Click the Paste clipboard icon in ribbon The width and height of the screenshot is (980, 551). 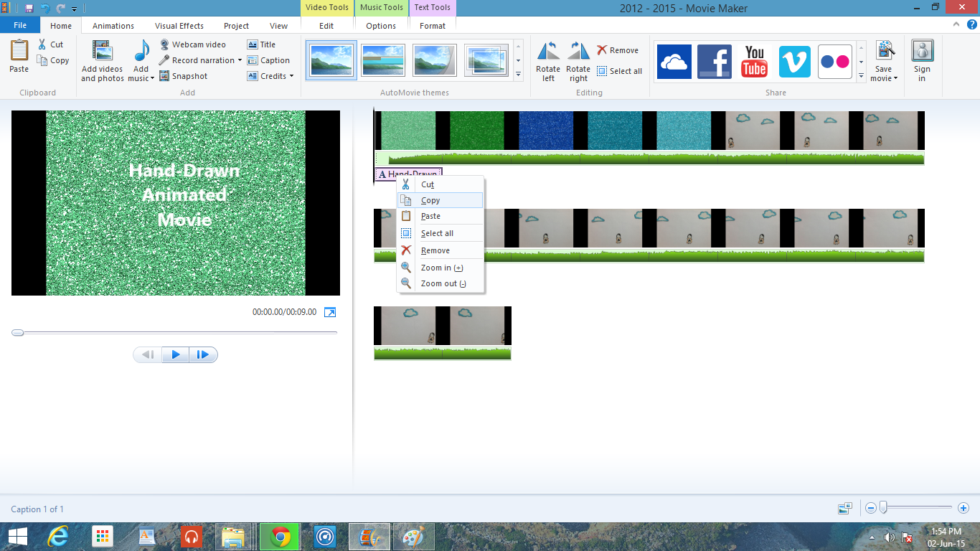pos(19,52)
